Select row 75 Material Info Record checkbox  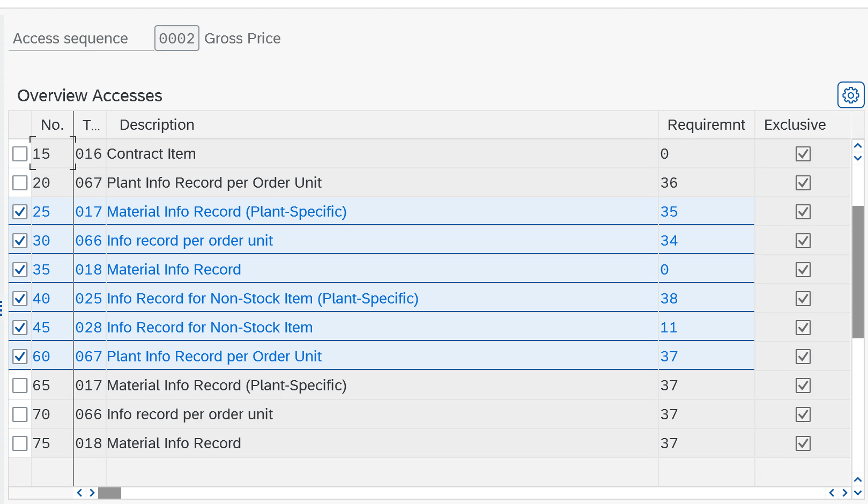tap(20, 443)
